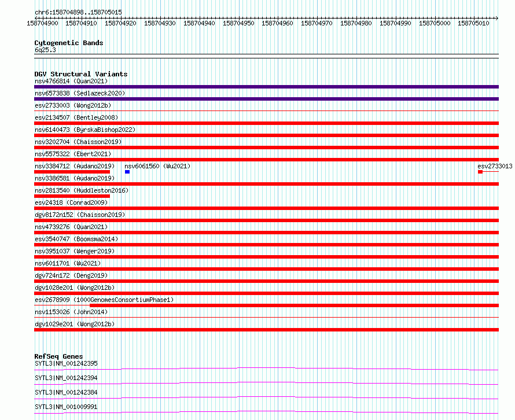Open variant nsv3202704 (Chaisson2019)

(78, 142)
